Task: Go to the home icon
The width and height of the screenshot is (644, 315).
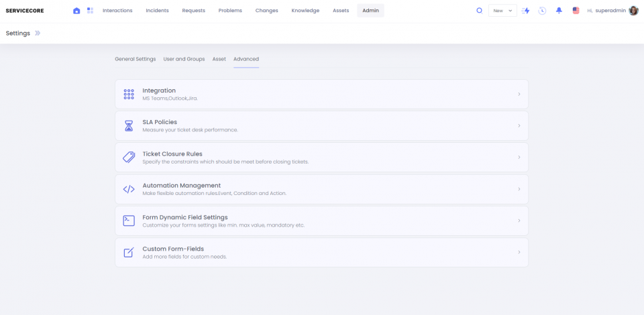Action: 76,11
